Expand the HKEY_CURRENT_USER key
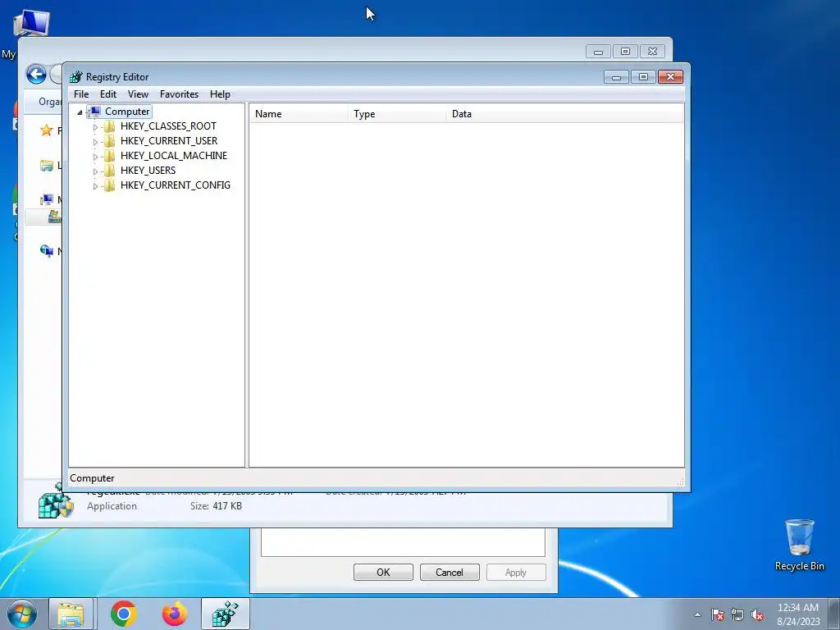Viewport: 840px width, 630px height. (x=95, y=142)
